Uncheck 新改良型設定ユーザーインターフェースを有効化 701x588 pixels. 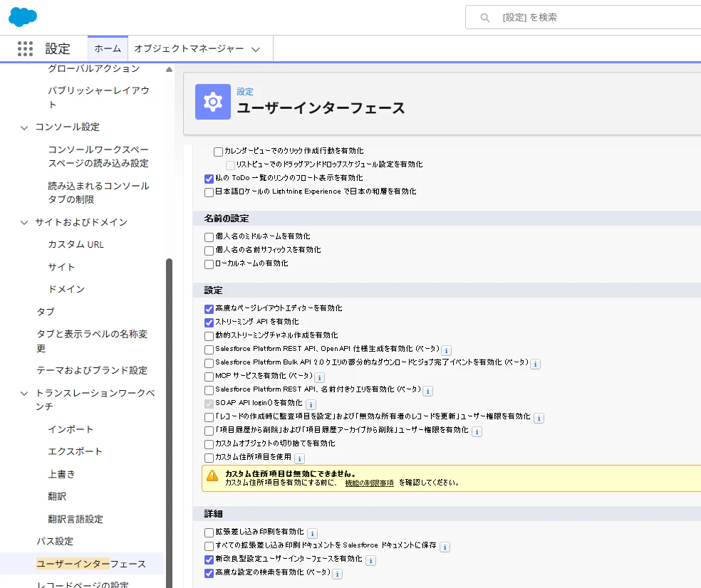pos(209,560)
